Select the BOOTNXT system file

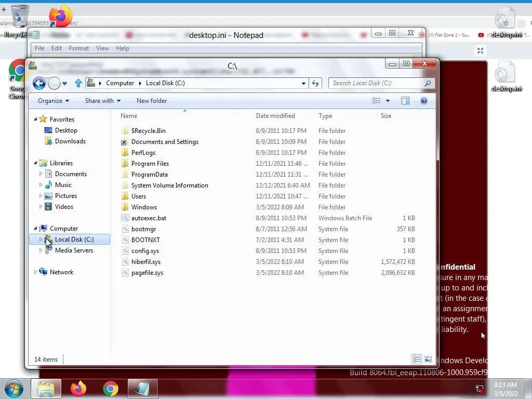pyautogui.click(x=145, y=240)
